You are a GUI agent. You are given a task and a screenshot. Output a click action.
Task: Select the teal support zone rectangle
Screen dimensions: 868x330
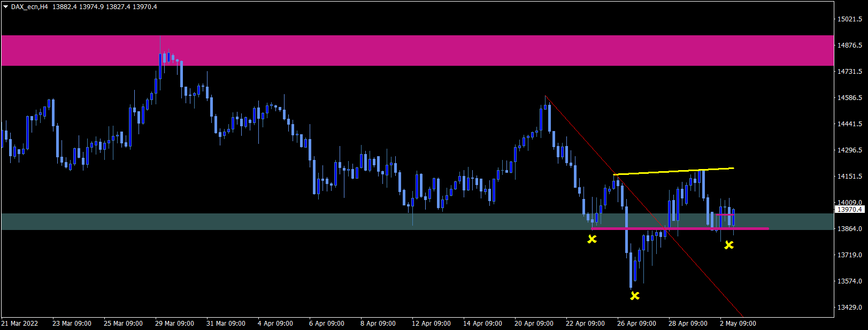[417, 222]
